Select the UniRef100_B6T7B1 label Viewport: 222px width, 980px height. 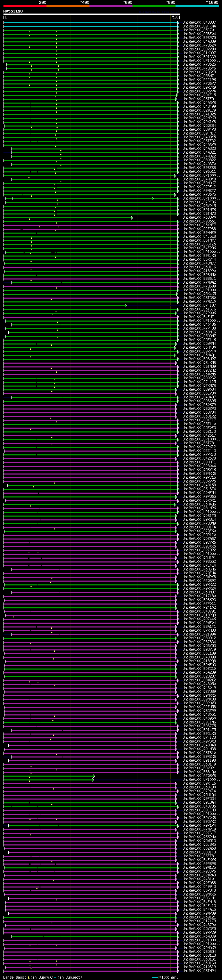pos(199,443)
